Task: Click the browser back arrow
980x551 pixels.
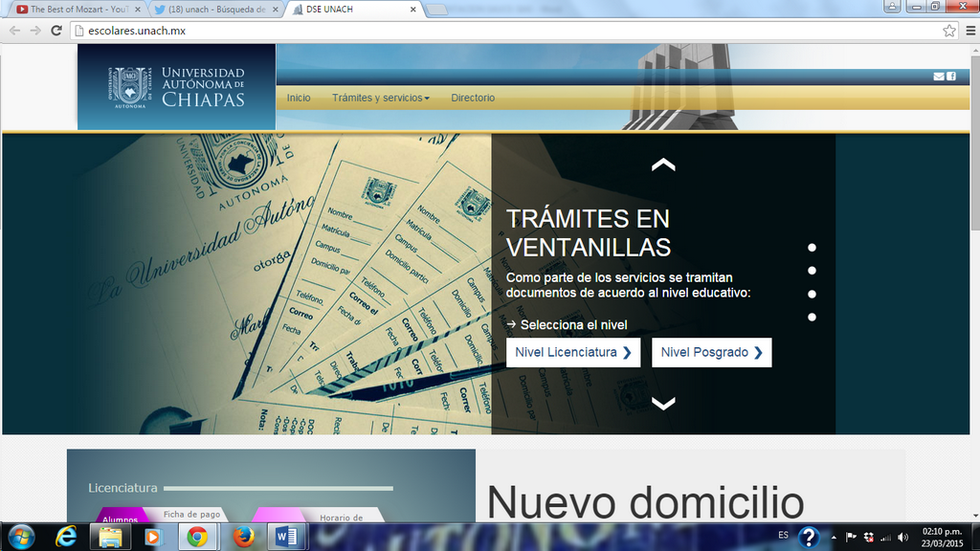Action: 14,31
